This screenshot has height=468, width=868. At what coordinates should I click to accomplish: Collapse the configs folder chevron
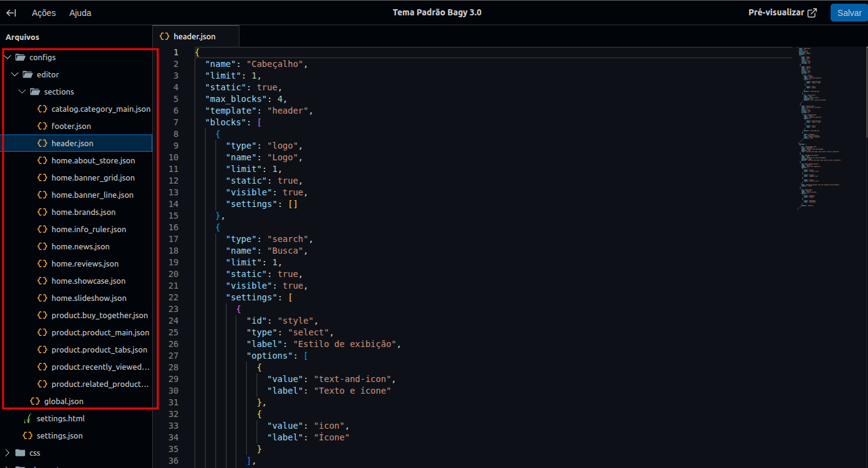(x=7, y=57)
